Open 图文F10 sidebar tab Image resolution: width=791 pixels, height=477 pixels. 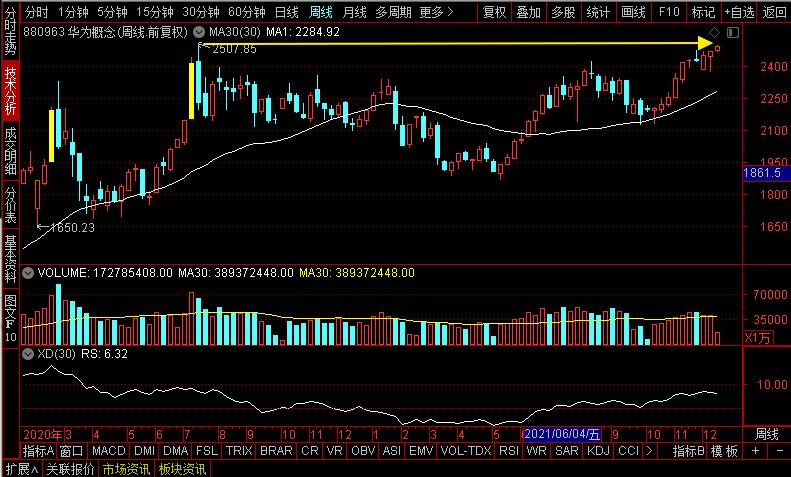click(x=11, y=318)
